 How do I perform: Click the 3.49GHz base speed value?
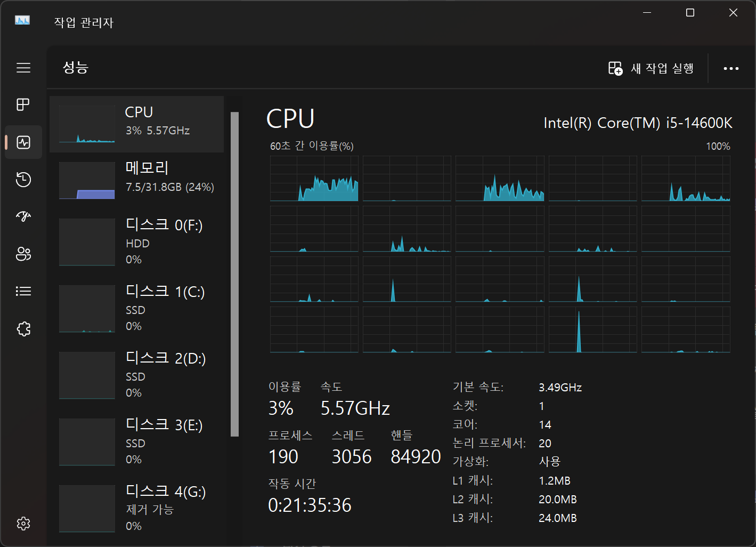click(560, 388)
